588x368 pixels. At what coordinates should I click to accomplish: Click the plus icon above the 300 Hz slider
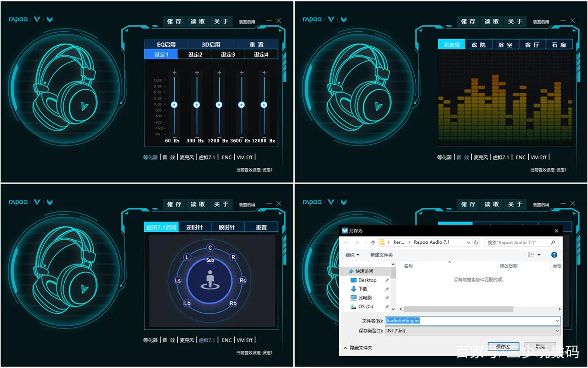click(x=197, y=73)
